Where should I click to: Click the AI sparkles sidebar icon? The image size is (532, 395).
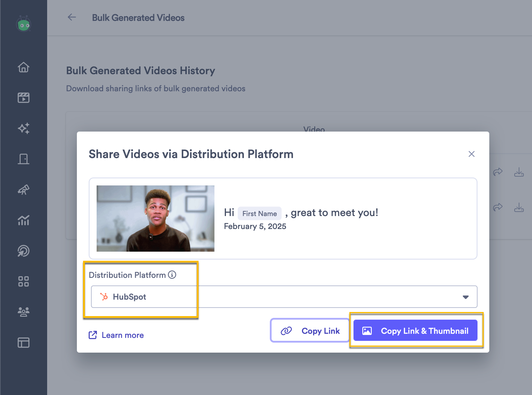(x=24, y=128)
